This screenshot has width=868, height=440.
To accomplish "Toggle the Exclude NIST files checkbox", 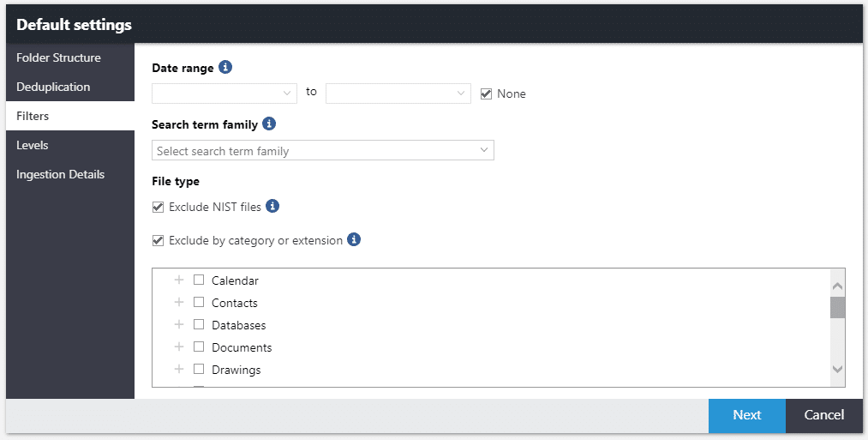I will click(x=158, y=207).
